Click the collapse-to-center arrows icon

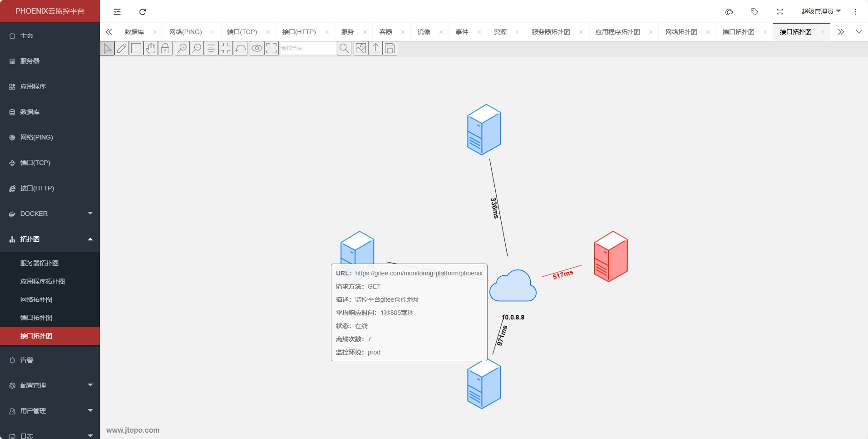[226, 48]
